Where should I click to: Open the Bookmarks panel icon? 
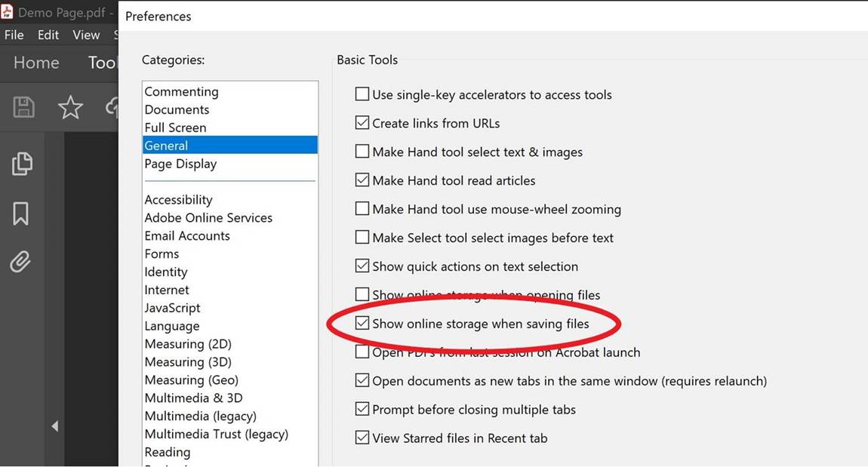(21, 214)
